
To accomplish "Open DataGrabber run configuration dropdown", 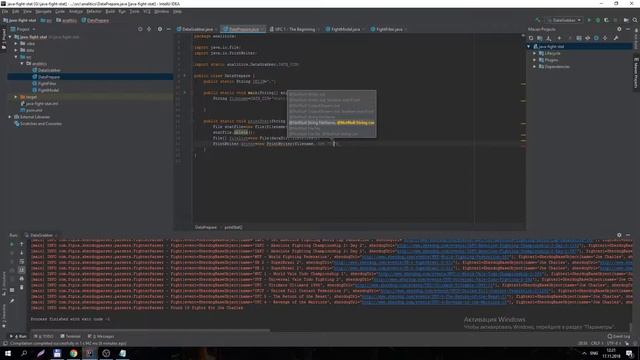I will 564,20.
